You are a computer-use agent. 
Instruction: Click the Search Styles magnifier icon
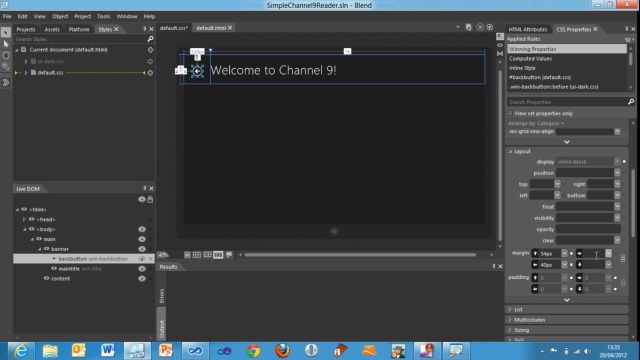tap(150, 39)
